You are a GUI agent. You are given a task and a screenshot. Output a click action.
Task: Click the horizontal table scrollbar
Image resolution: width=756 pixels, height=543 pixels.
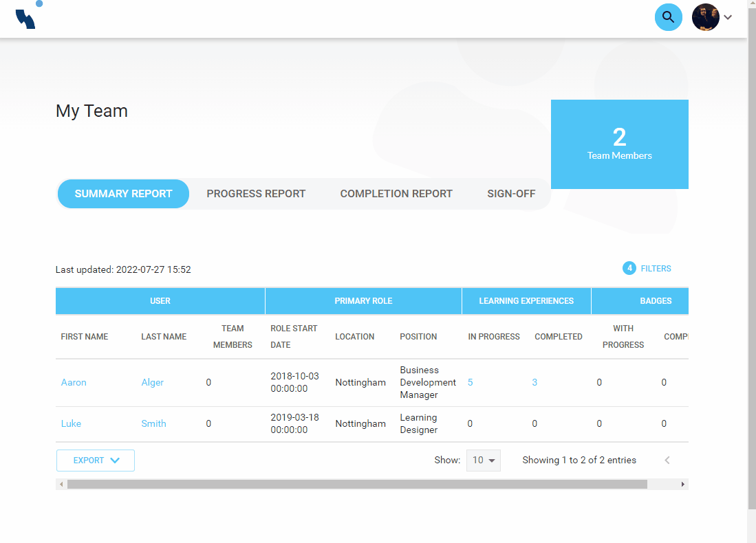(x=357, y=485)
